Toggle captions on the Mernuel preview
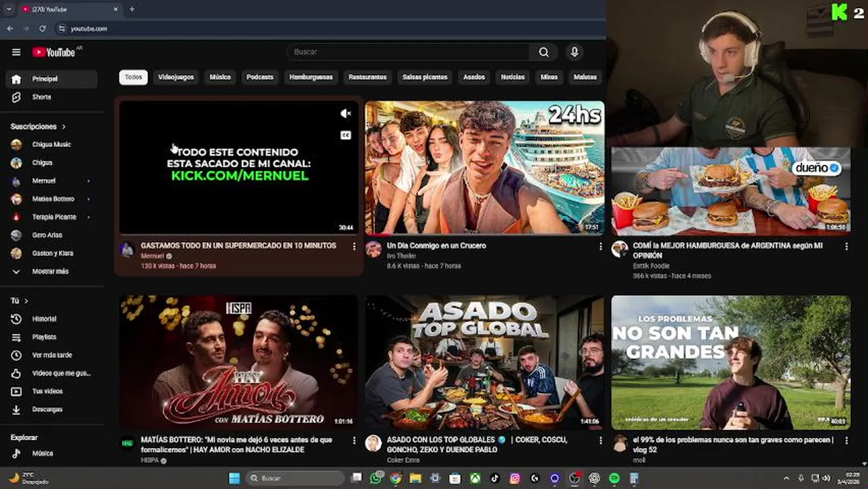 click(346, 135)
